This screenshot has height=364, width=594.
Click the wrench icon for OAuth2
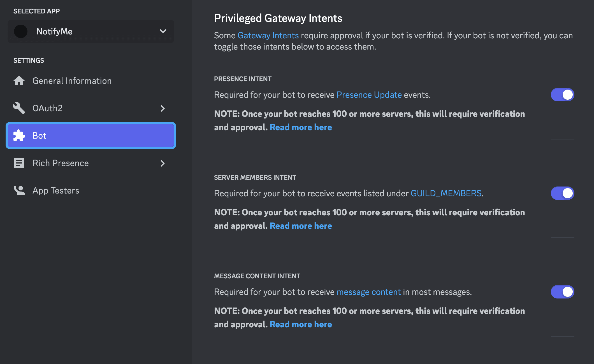(x=19, y=108)
